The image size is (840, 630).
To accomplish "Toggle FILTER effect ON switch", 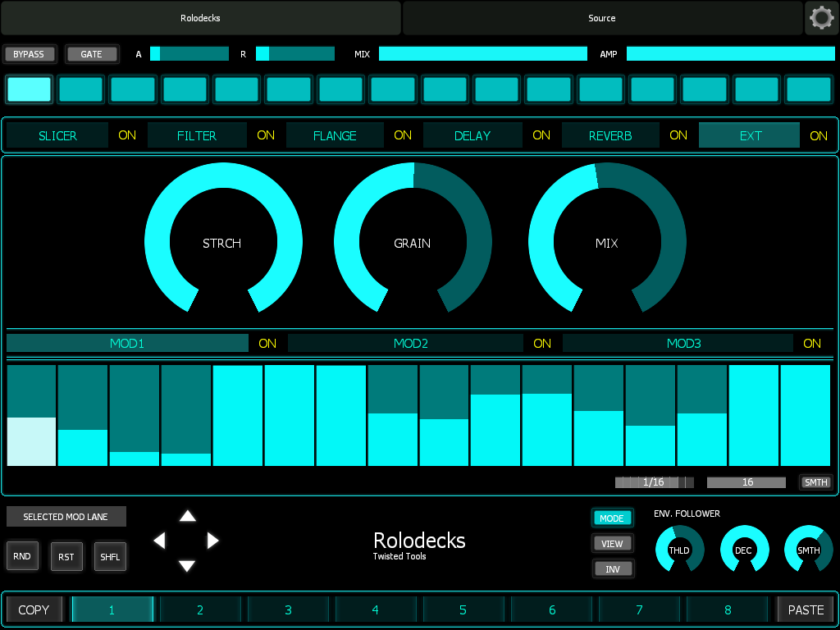I will click(x=266, y=135).
